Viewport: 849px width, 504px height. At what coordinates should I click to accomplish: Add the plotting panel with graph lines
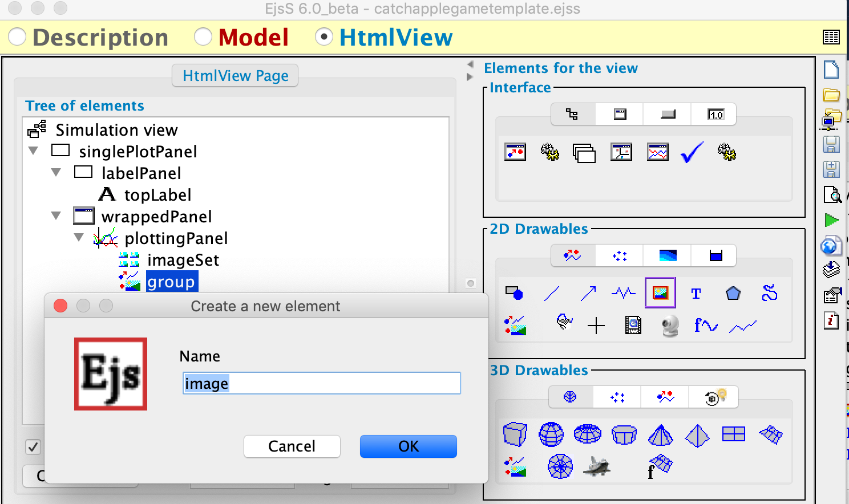658,152
